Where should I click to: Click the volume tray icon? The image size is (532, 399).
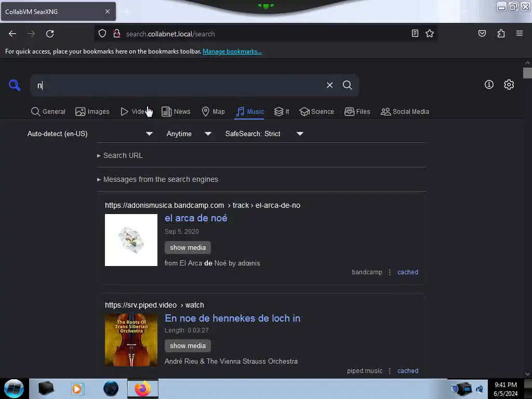pos(480,389)
